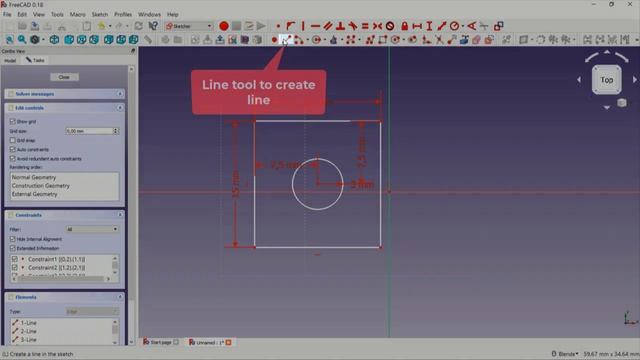Toggle Avoid redundant auto constraints checkbox
The height and width of the screenshot is (360, 640).
pyautogui.click(x=13, y=158)
